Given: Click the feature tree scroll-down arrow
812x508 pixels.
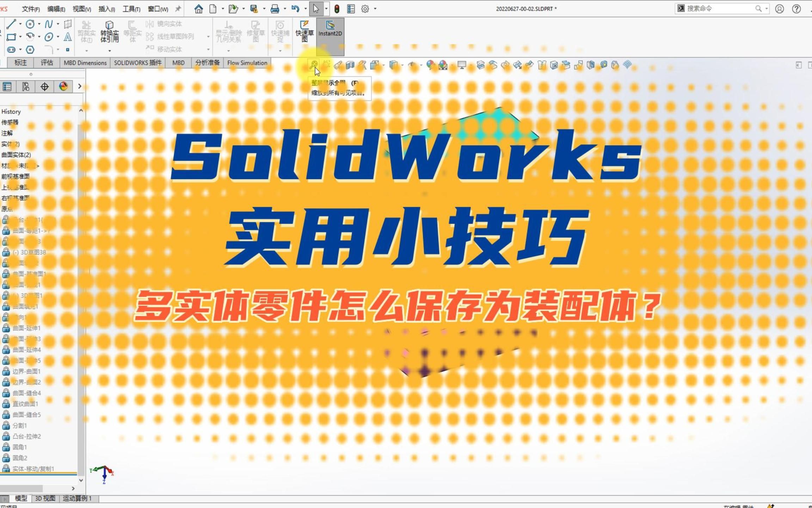Looking at the screenshot, I should point(81,480).
